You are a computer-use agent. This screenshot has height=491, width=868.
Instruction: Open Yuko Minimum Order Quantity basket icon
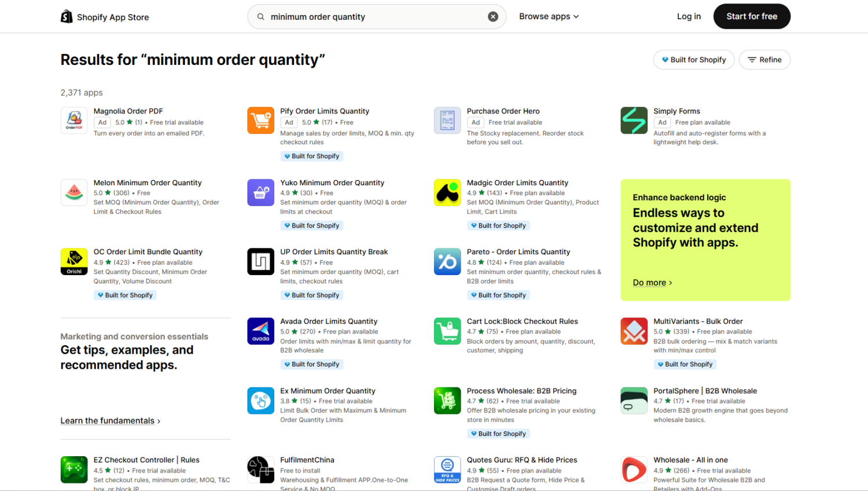click(x=260, y=192)
